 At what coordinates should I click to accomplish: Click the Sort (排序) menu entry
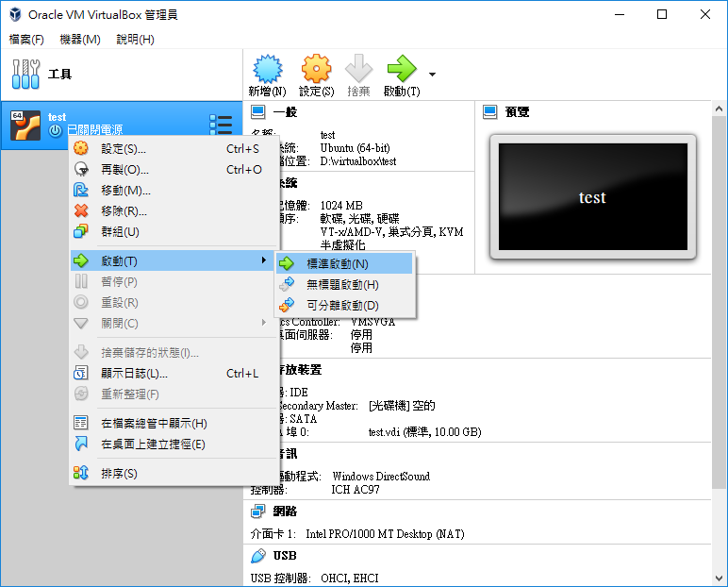point(175,473)
